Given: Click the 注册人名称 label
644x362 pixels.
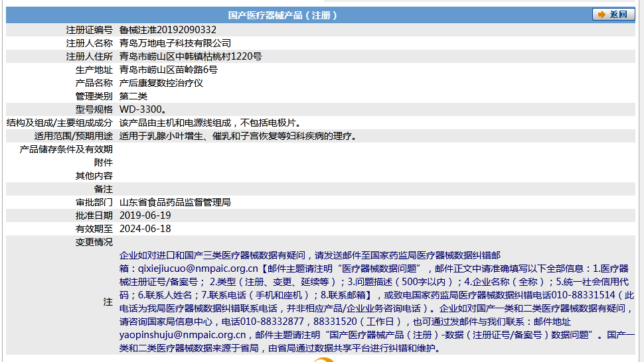Looking at the screenshot, I should [x=89, y=43].
